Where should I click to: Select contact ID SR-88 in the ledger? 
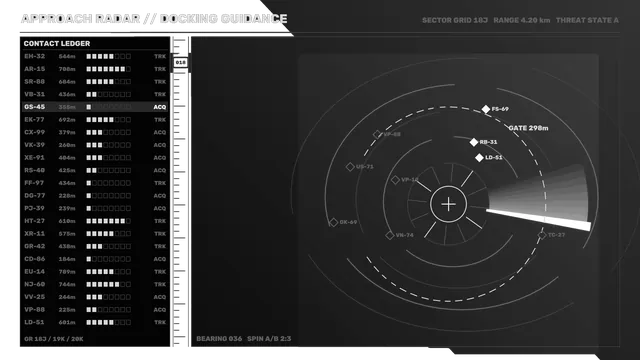(34, 82)
